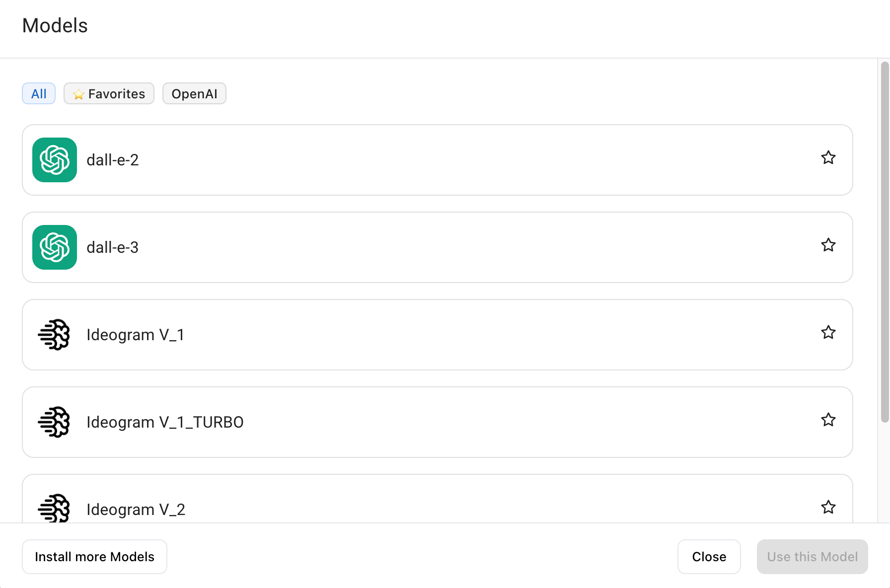
Task: Close the Models dialog
Action: 709,557
